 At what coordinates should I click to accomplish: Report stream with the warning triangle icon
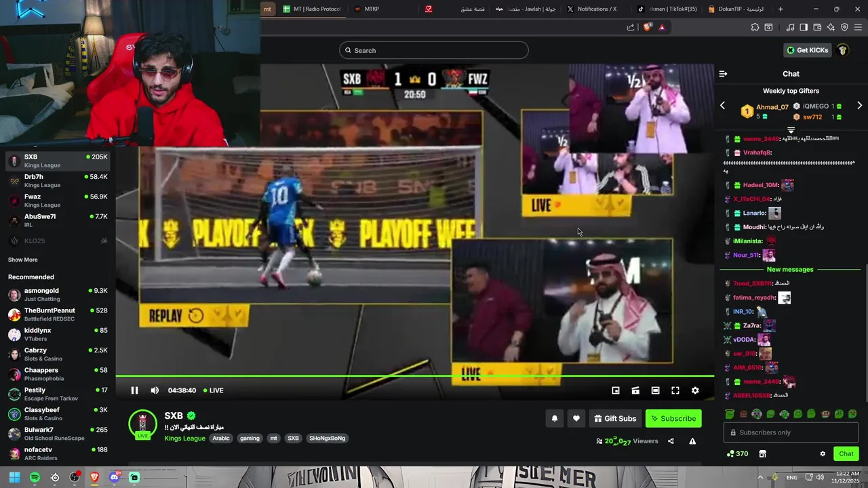coord(692,441)
